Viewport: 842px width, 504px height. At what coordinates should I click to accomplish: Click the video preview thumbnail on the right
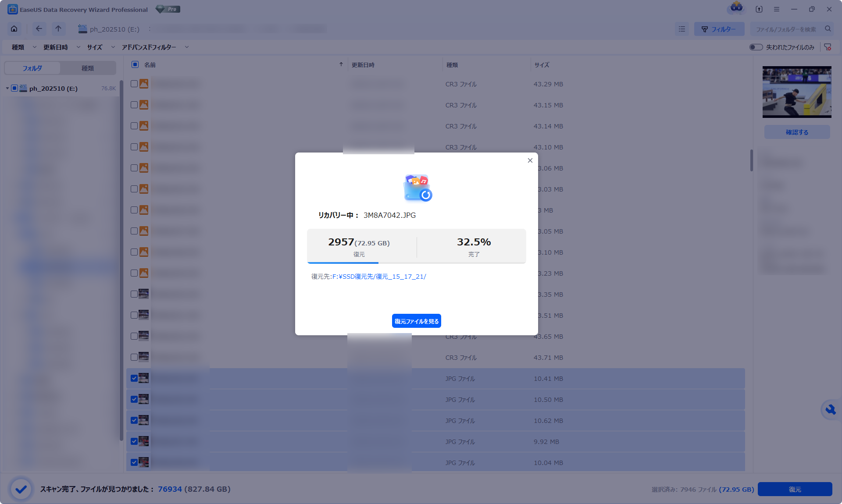[x=797, y=92]
